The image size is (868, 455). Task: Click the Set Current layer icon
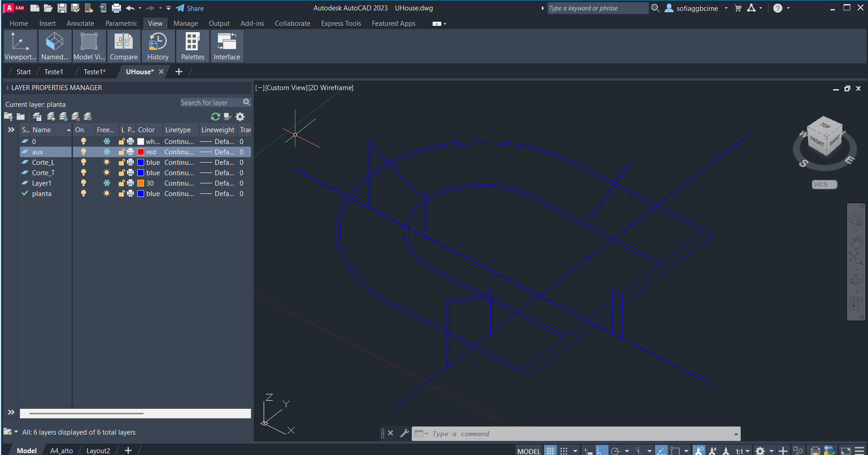(x=88, y=117)
